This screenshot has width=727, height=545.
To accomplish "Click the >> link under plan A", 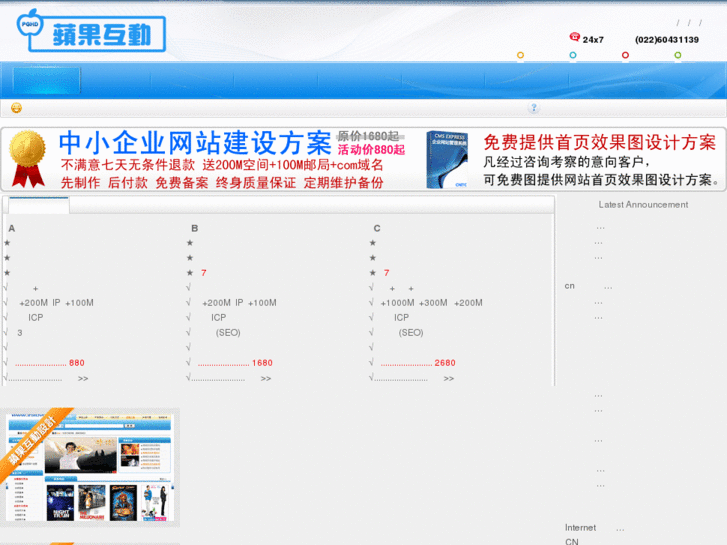I will (83, 378).
